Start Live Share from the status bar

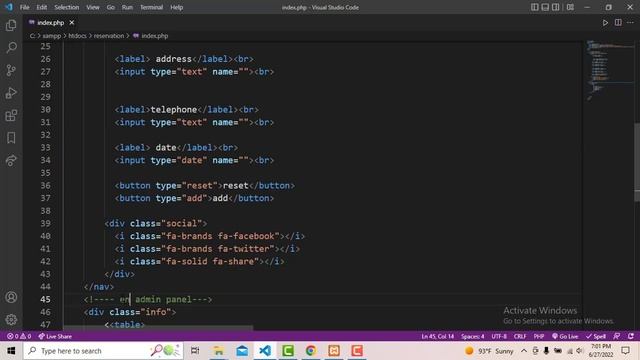(x=55, y=336)
